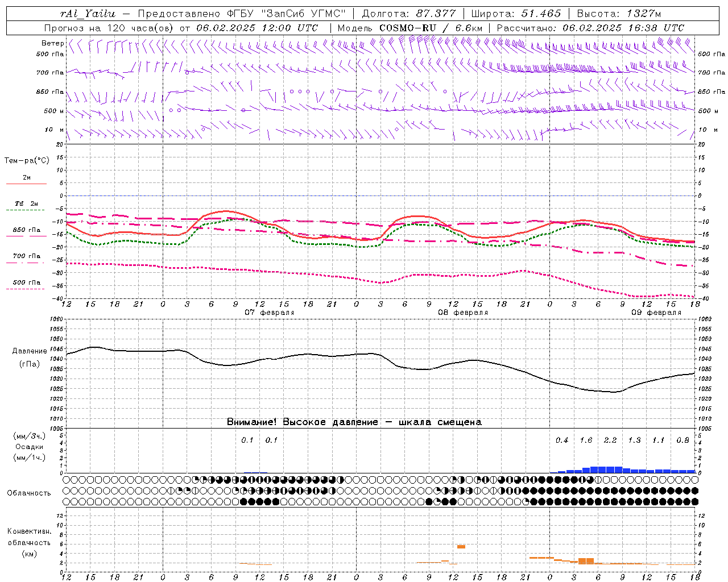Click the '07 февраля' date label
This screenshot has width=728, height=582.
point(270,313)
